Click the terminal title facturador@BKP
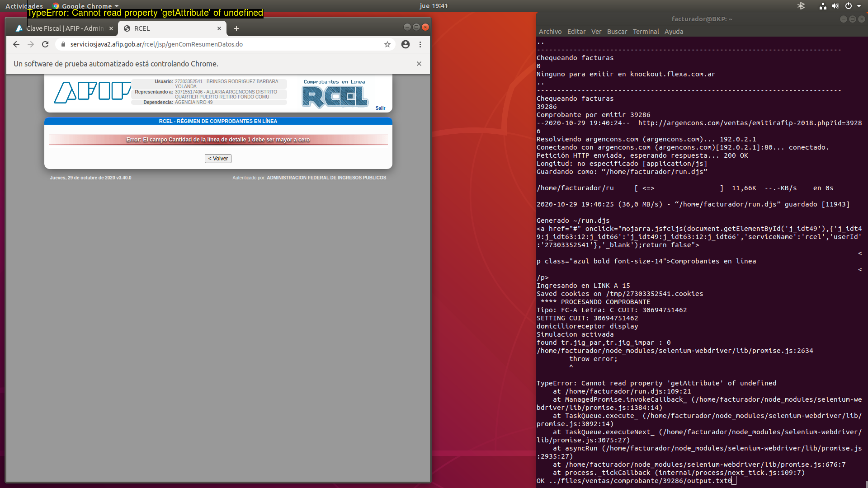 tap(702, 19)
